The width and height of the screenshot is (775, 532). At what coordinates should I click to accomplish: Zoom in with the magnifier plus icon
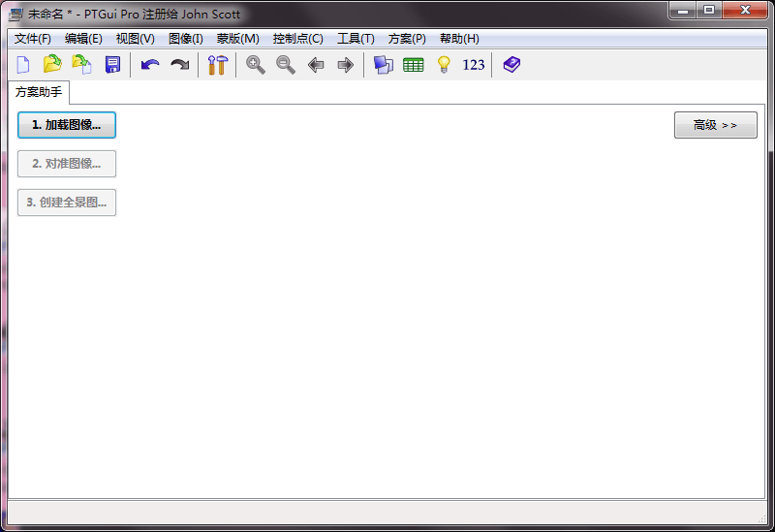256,65
